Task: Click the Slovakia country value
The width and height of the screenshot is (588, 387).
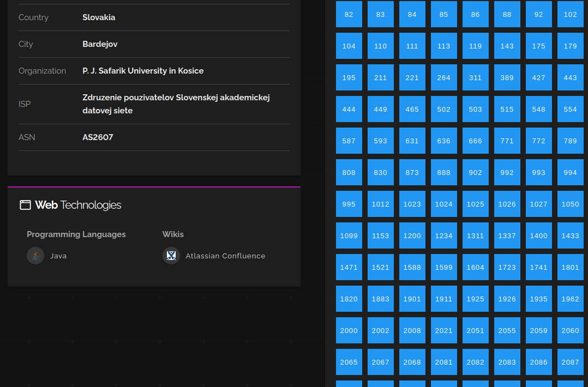Action: click(99, 17)
